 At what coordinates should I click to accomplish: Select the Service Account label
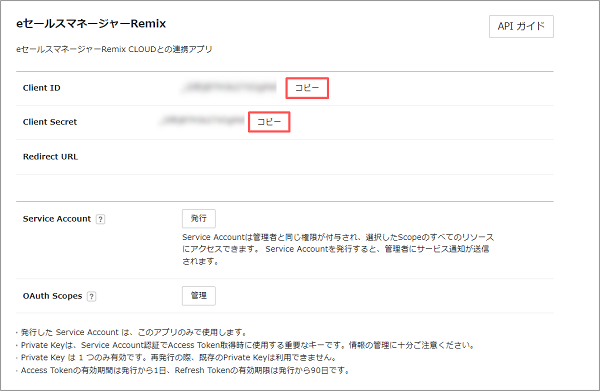(57, 219)
